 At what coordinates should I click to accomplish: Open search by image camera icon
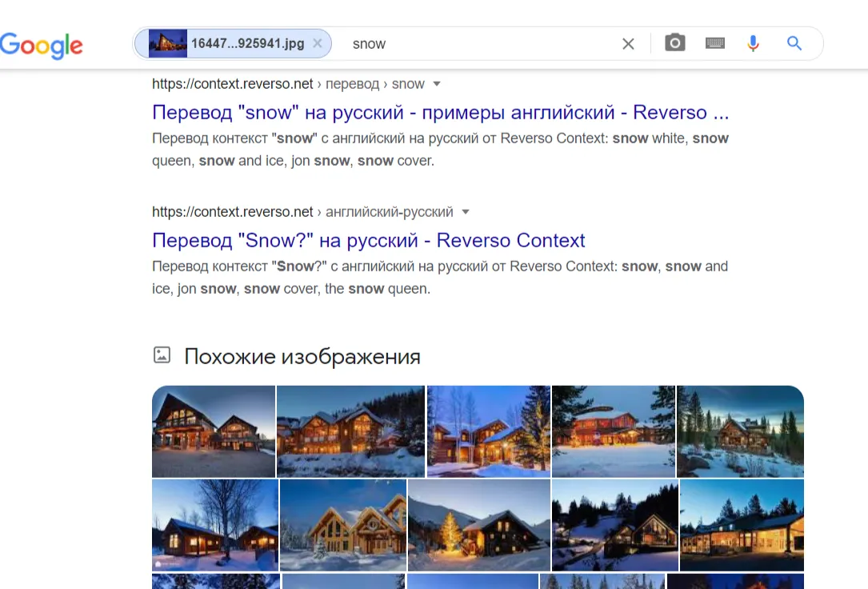(x=675, y=43)
